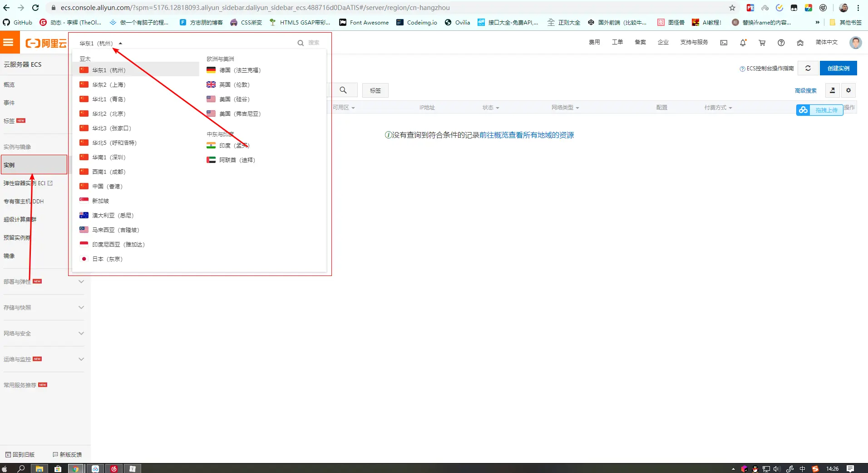Collapse the sidebar with the hamburger icon
Image resolution: width=868 pixels, height=473 pixels.
pyautogui.click(x=8, y=42)
